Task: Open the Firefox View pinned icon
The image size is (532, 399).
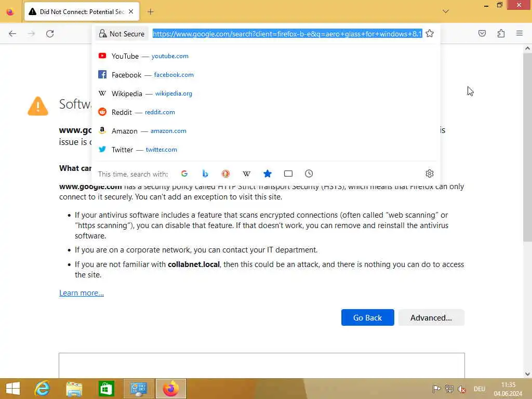Action: point(10,12)
